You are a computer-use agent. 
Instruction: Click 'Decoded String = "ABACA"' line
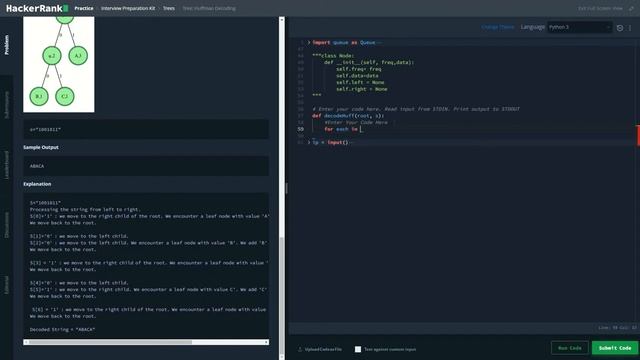tap(62, 329)
